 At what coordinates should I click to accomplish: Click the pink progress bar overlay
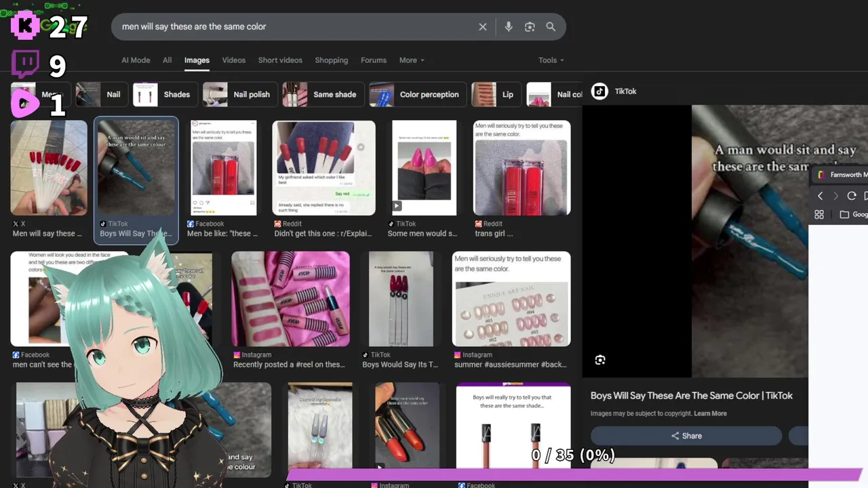pos(574,474)
